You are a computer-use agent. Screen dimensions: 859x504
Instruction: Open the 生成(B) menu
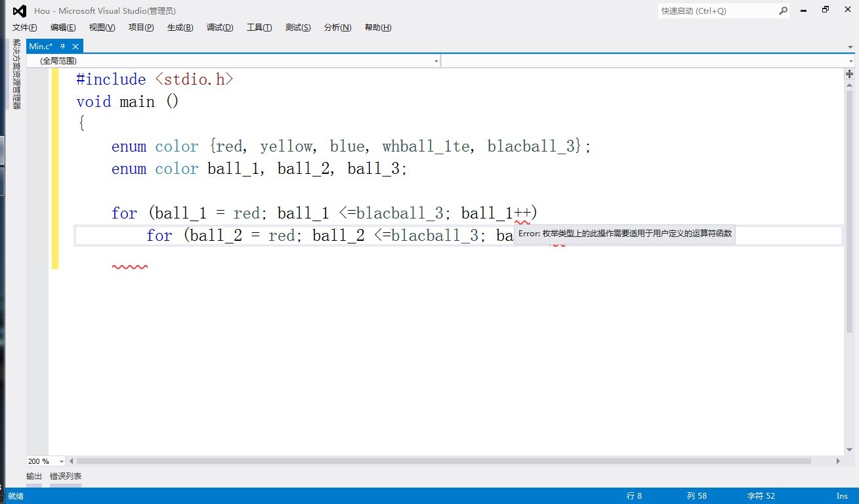click(x=180, y=28)
